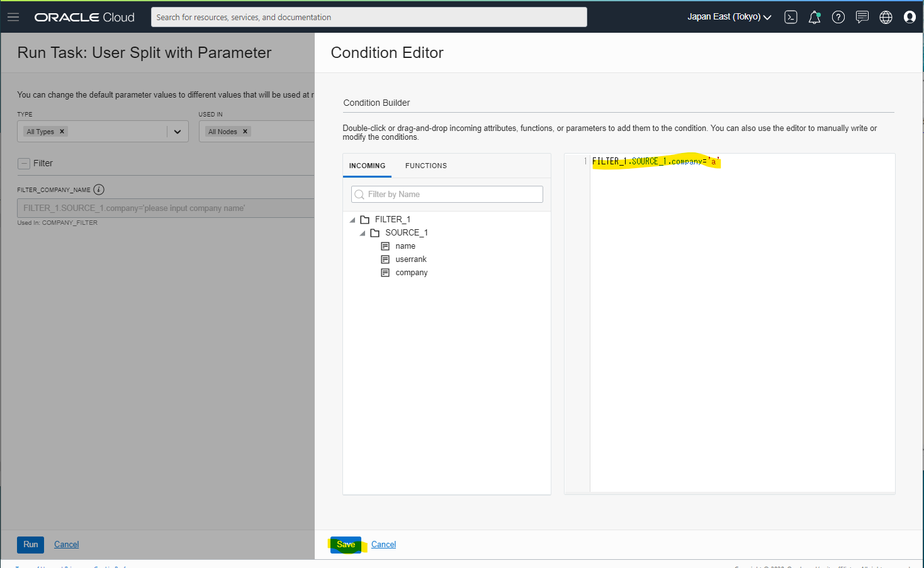Click the company attribute icon
Image resolution: width=924 pixels, height=568 pixels.
click(385, 273)
